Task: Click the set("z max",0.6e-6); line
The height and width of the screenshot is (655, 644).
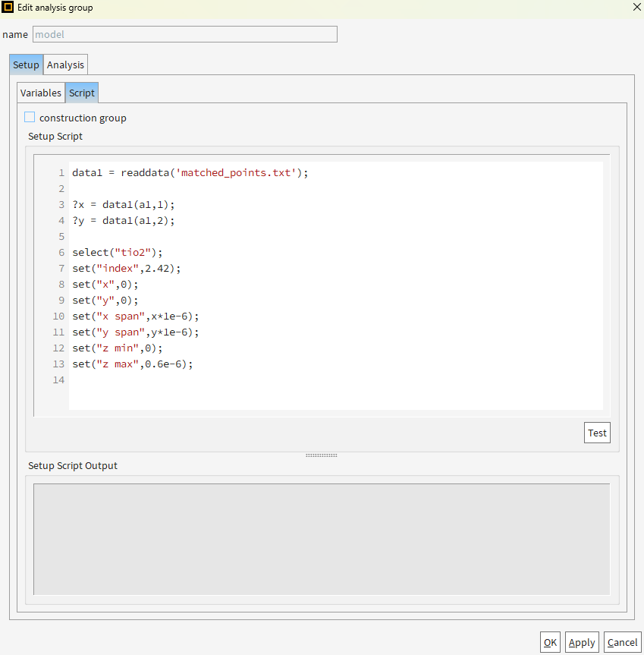Action: [x=133, y=364]
